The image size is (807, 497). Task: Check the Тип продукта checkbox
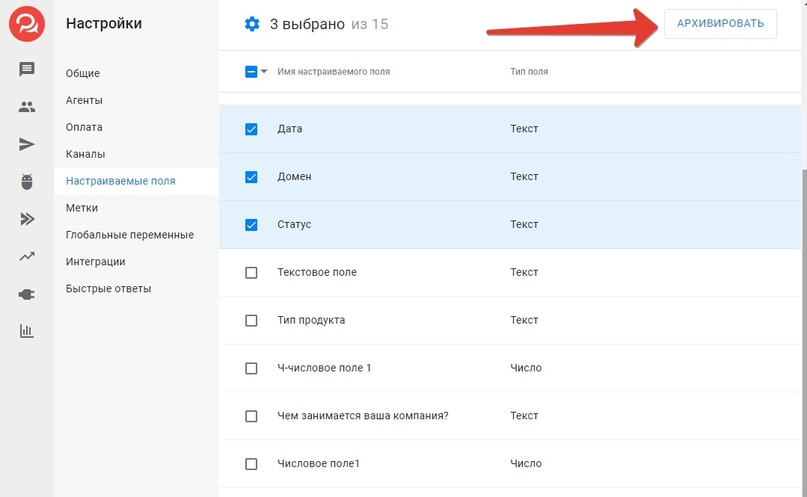[x=251, y=321]
